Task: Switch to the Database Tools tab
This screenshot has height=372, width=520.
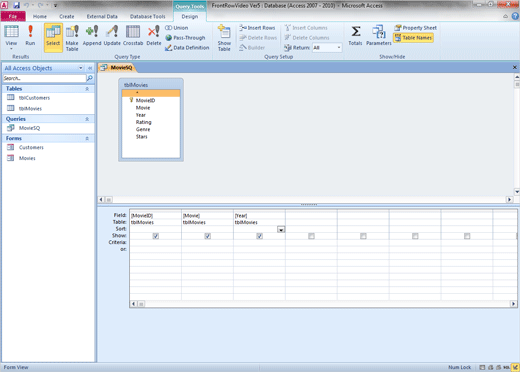Action: [147, 16]
